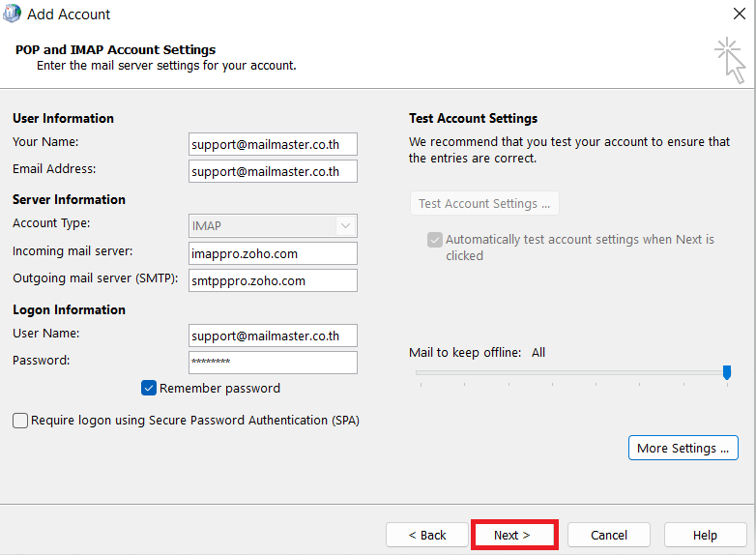The width and height of the screenshot is (756, 555).
Task: Toggle the Remember password checkbox
Action: tap(149, 388)
